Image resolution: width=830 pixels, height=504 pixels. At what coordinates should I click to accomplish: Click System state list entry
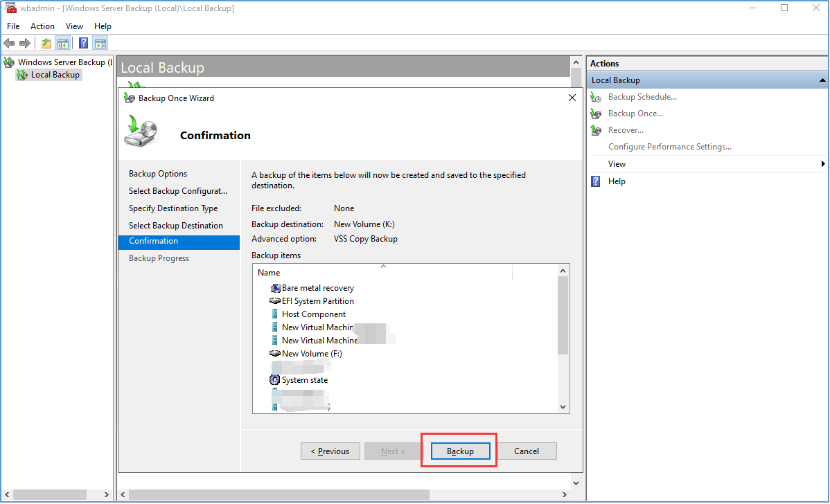pos(305,379)
